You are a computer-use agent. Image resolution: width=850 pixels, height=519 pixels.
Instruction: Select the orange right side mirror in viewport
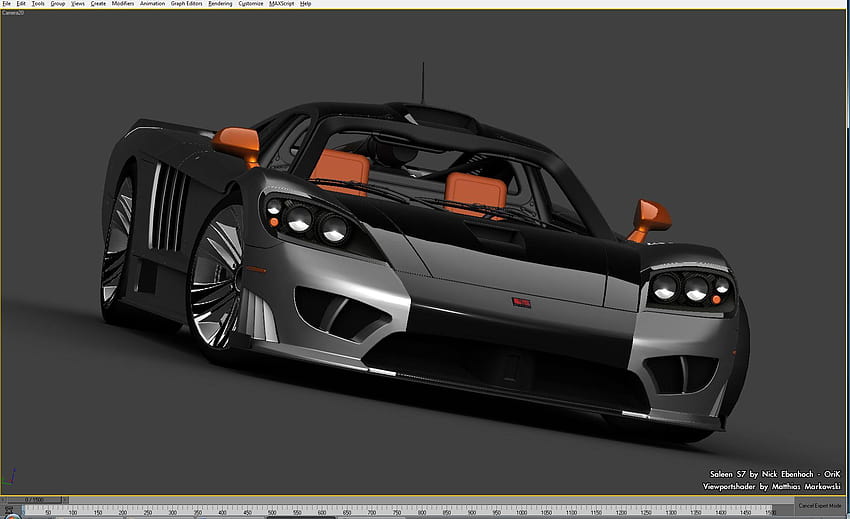click(650, 219)
